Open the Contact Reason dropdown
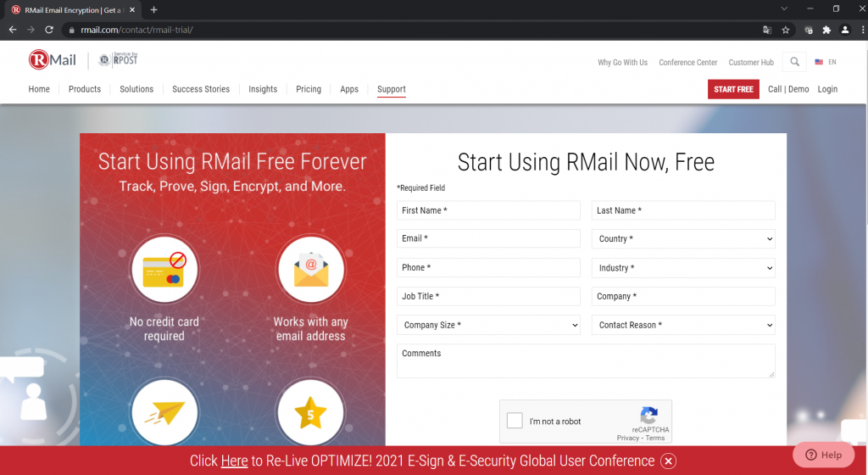Screen dimensions: 868x475 (683, 325)
